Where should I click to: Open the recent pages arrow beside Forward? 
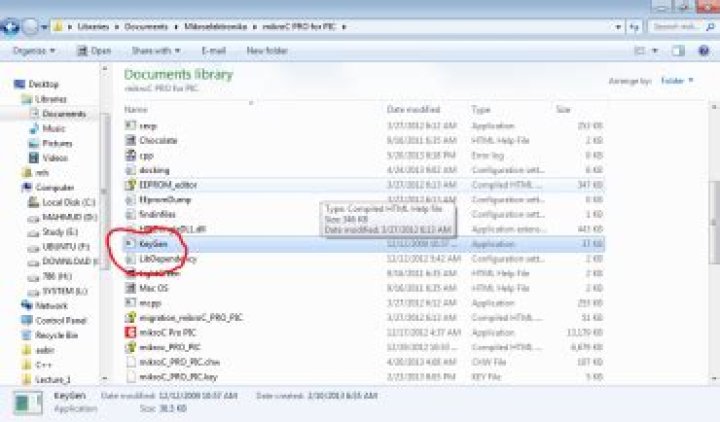(44, 27)
